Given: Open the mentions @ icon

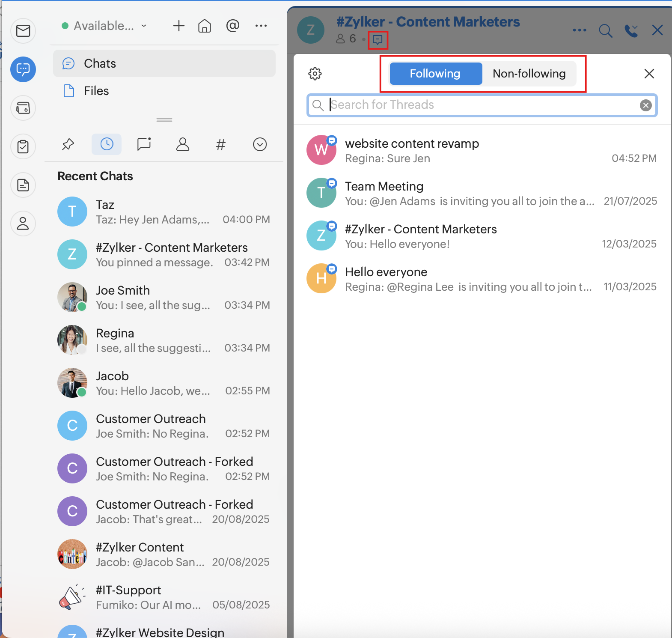Looking at the screenshot, I should [232, 26].
